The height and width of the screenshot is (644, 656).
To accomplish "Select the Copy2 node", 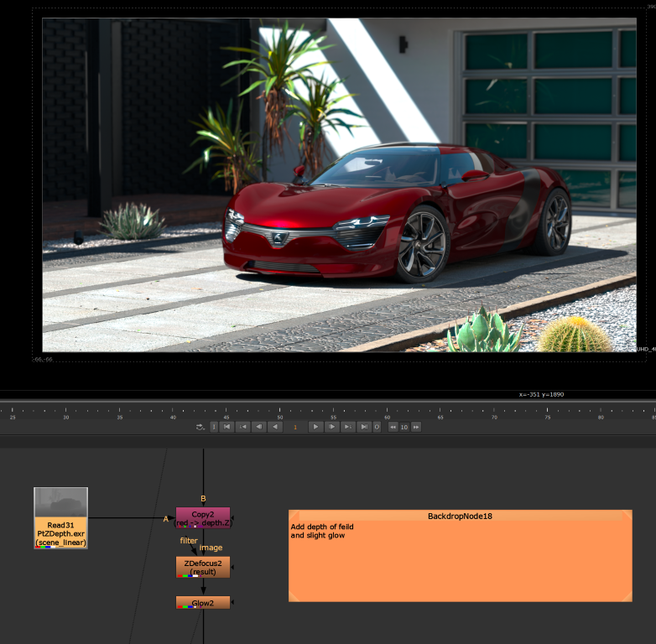I will coord(202,517).
